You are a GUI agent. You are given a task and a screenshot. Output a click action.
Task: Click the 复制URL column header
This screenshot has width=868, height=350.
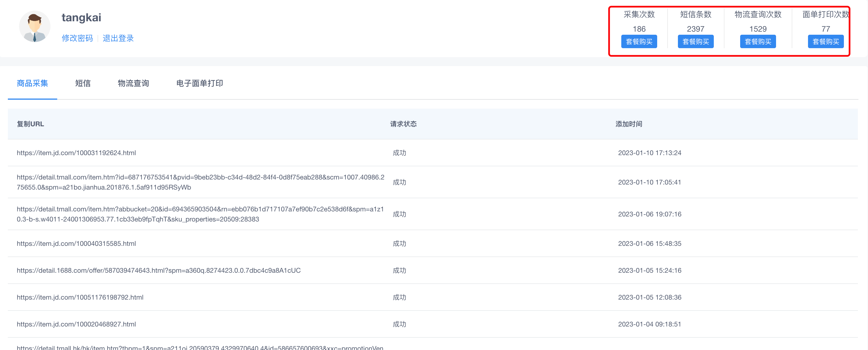click(x=30, y=124)
